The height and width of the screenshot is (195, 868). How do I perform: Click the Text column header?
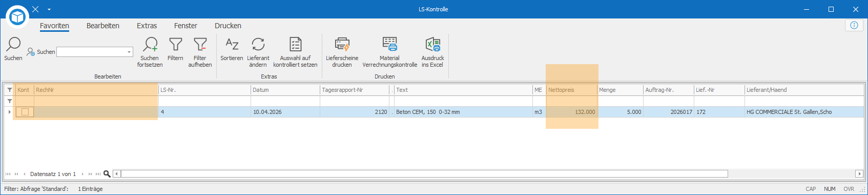[x=463, y=90]
